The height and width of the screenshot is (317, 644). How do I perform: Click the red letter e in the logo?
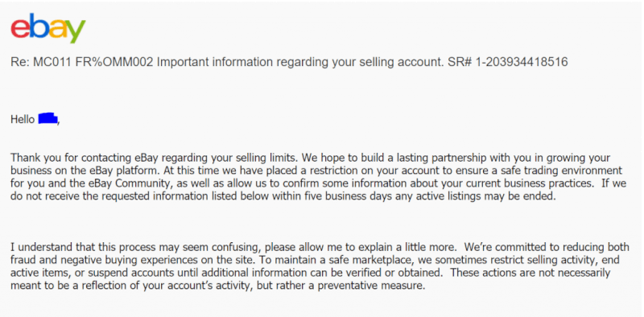pos(20,28)
